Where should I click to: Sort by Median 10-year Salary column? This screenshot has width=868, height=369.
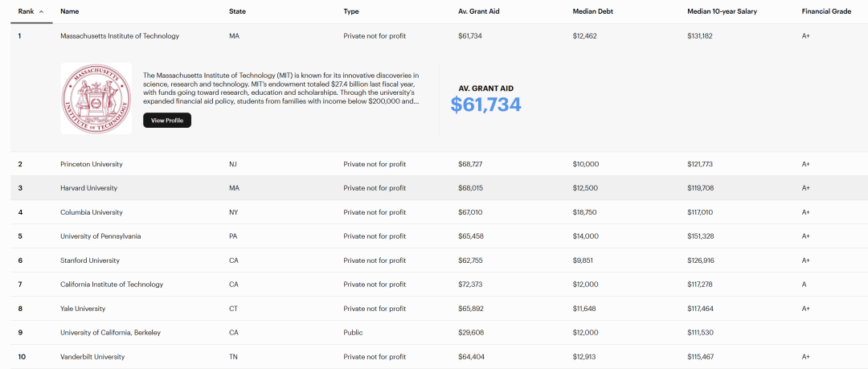point(723,11)
